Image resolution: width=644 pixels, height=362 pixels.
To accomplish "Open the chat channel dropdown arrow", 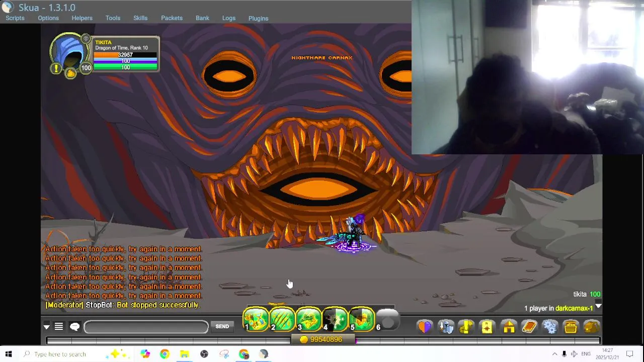I will 46,327.
